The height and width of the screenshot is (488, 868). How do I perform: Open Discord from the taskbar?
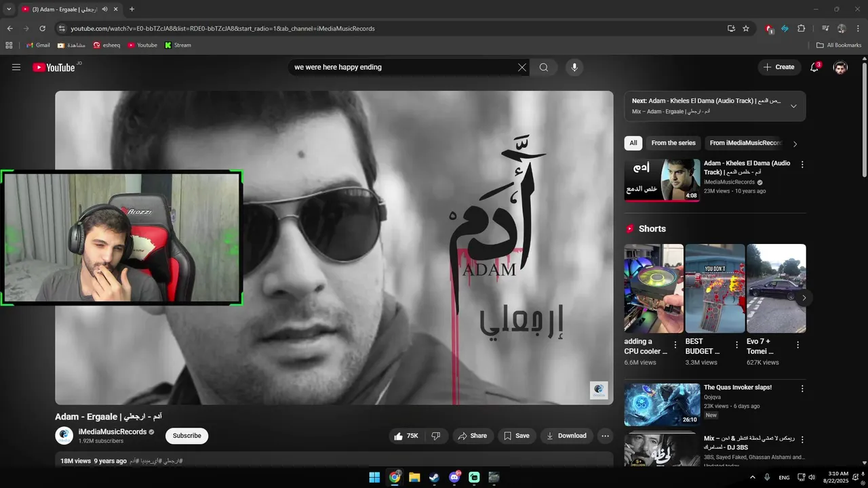click(x=454, y=477)
